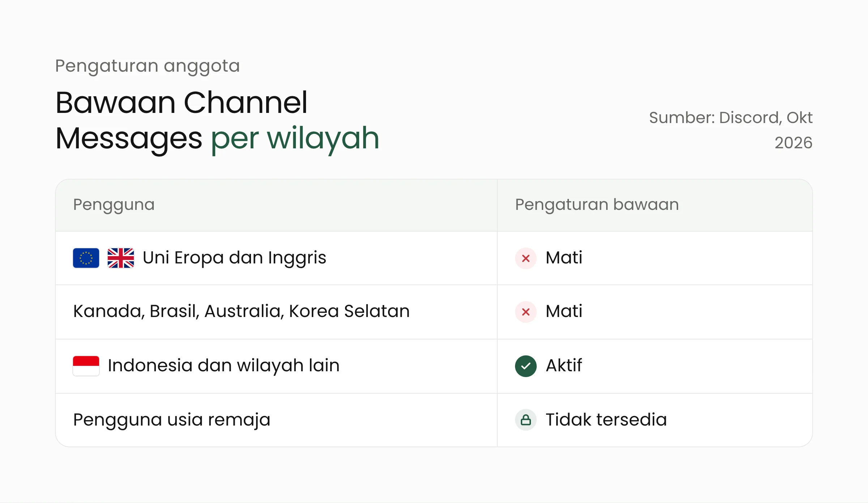Screen dimensions: 868x503
Task: Click the red X icon in Uni Eropa row
Action: pyautogui.click(x=526, y=258)
